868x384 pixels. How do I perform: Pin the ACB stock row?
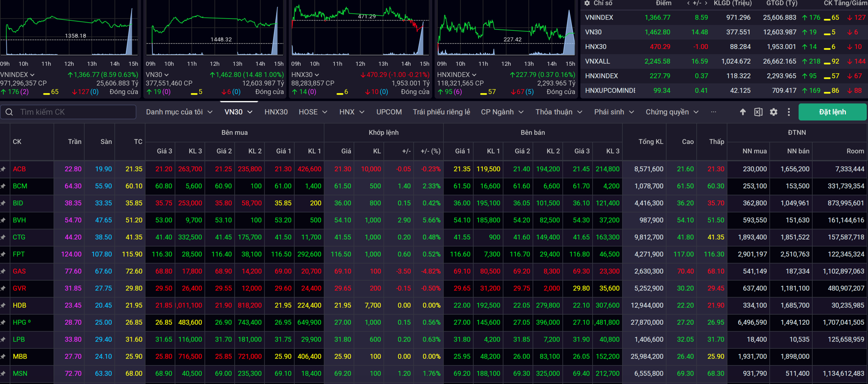click(x=3, y=169)
